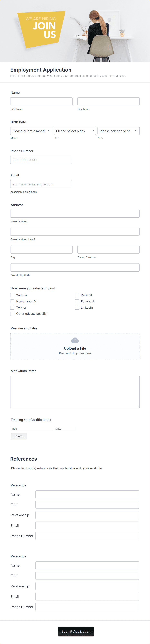Check the Twitter referral option
Image resolution: width=150 pixels, height=644 pixels.
12,307
